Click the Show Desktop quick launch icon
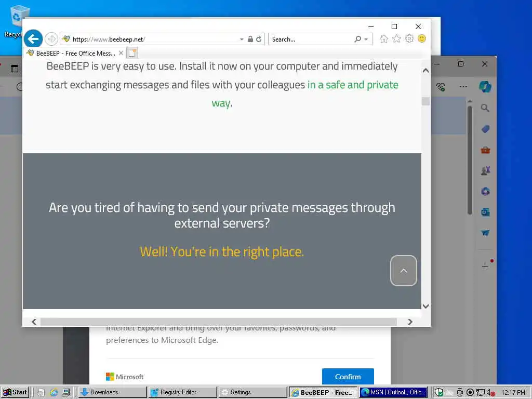The image size is (532, 399). tap(41, 393)
